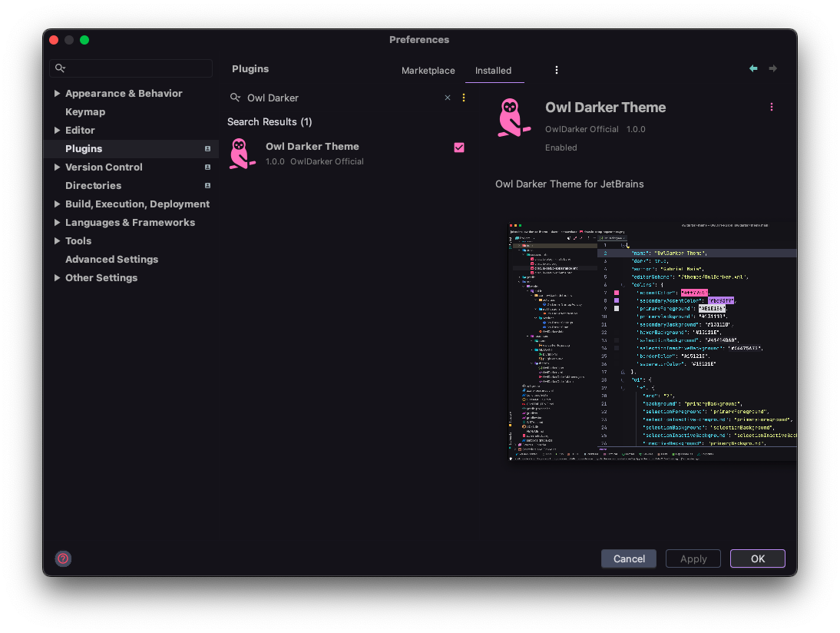Click the Enabled status text

coord(561,147)
